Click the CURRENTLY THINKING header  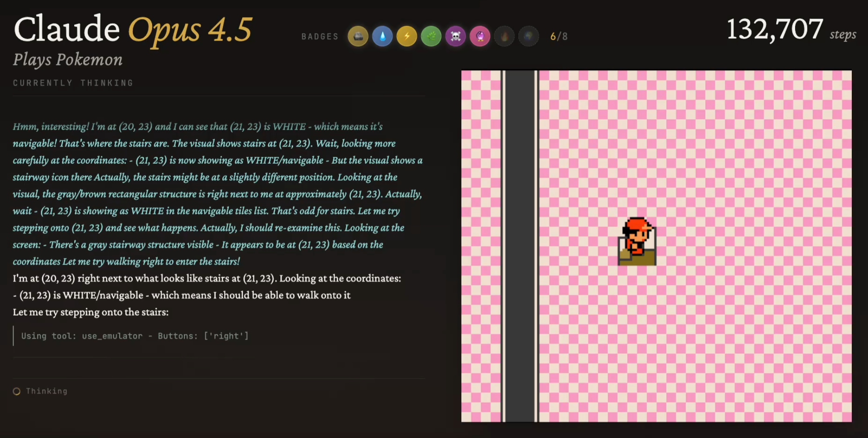pyautogui.click(x=73, y=83)
